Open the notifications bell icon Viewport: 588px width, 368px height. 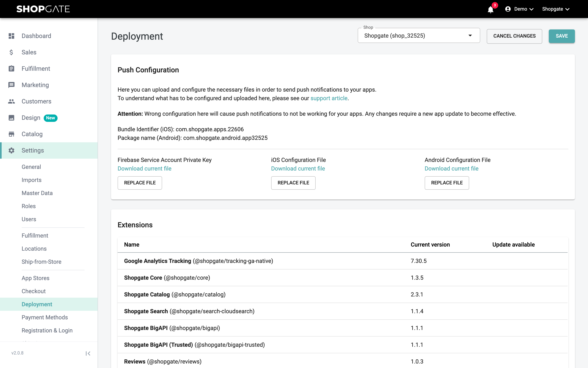pyautogui.click(x=491, y=9)
